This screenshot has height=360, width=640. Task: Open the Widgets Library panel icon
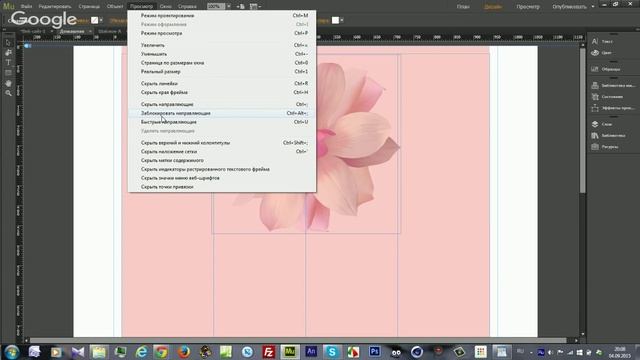(x=595, y=85)
